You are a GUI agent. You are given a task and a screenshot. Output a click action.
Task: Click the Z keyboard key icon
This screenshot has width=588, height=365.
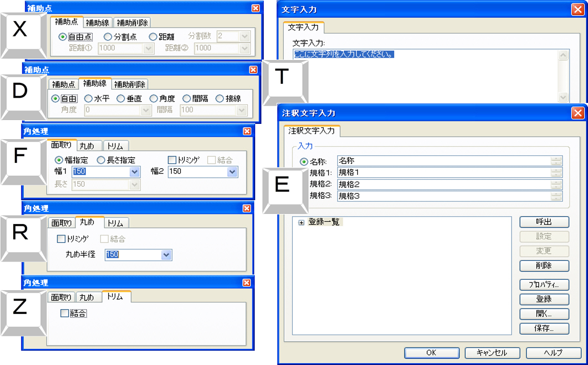tap(20, 307)
